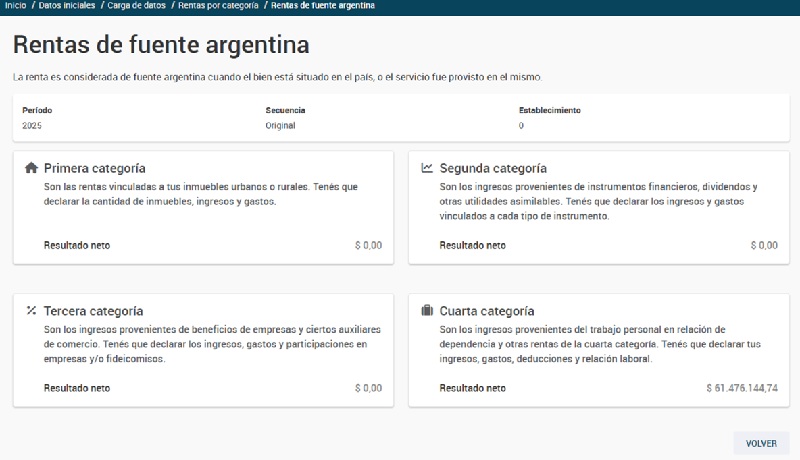This screenshot has height=460, width=800.
Task: Navigate to Carga de datos breadcrumb
Action: [x=138, y=6]
